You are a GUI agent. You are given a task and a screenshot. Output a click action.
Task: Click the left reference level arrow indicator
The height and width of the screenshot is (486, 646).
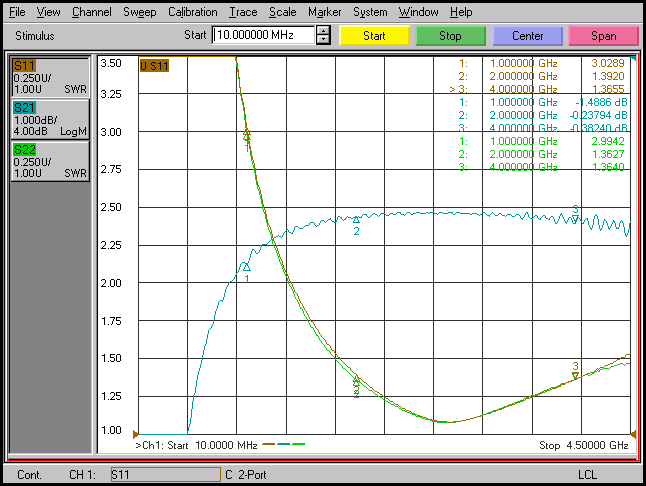[135, 434]
